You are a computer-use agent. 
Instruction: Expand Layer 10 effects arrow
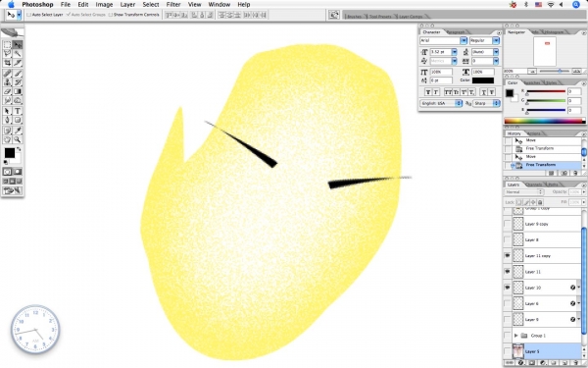(578, 288)
